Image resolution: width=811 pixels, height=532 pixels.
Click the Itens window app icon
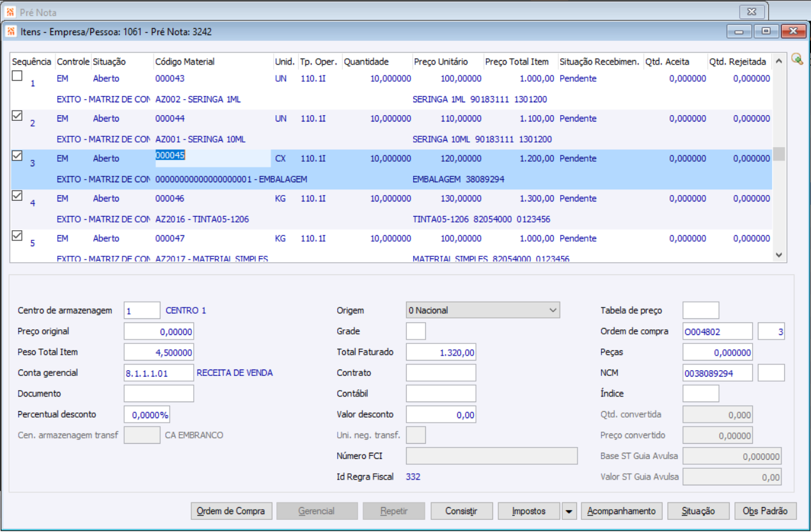11,31
